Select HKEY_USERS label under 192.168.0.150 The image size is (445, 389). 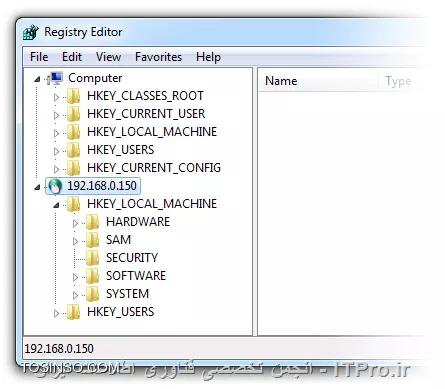coord(121,312)
